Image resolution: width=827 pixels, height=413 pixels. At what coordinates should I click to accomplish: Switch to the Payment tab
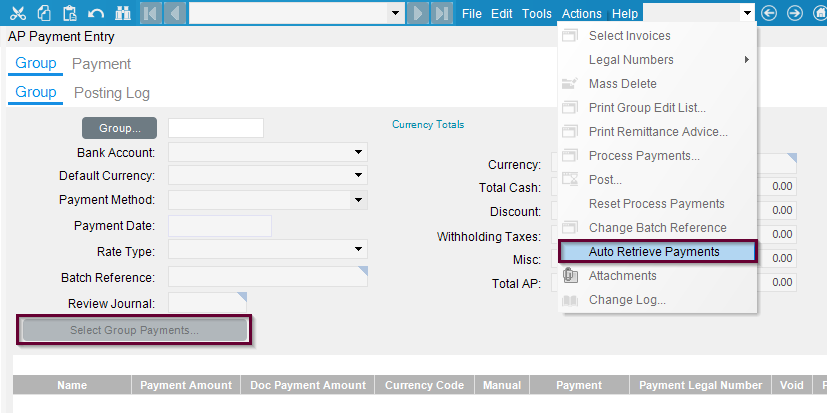click(x=101, y=64)
